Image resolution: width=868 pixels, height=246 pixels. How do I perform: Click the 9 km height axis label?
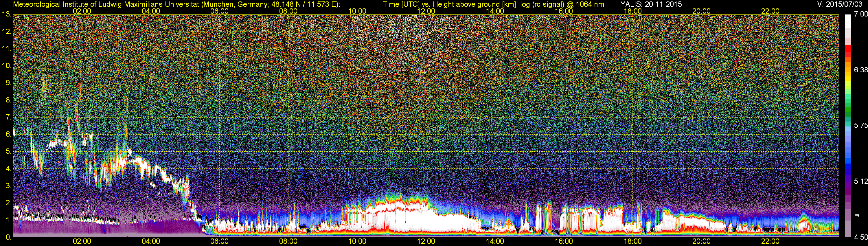tap(8, 83)
